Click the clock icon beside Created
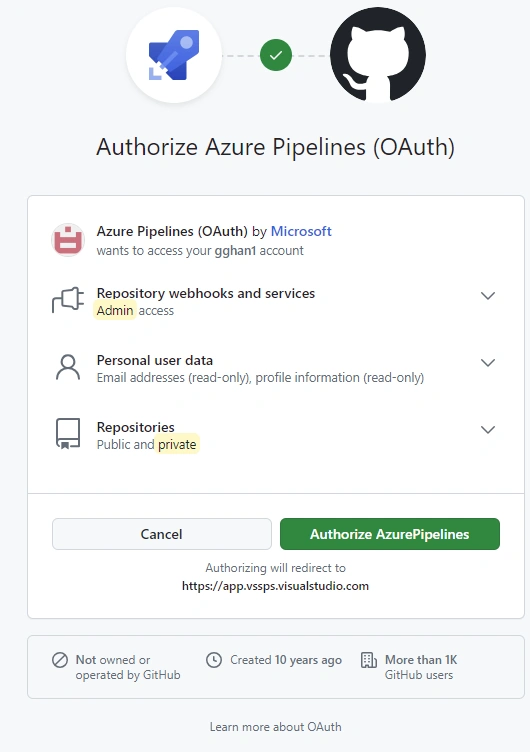The width and height of the screenshot is (530, 752). coord(214,660)
